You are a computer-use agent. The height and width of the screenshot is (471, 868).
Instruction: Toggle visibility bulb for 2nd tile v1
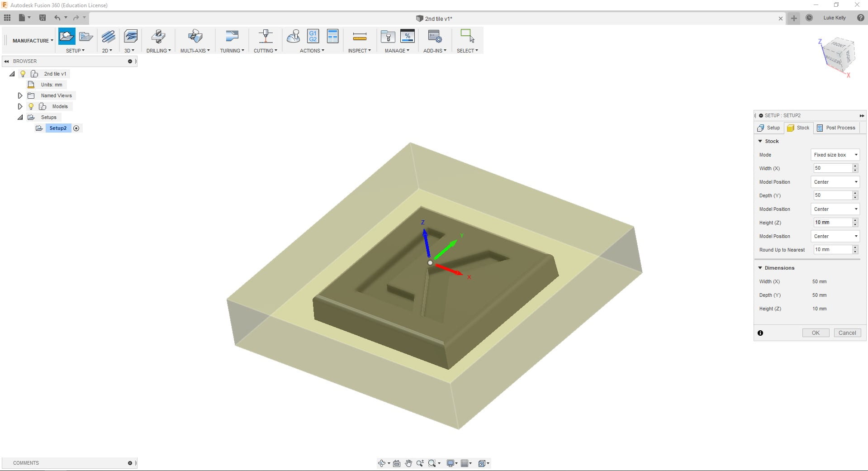tap(23, 74)
